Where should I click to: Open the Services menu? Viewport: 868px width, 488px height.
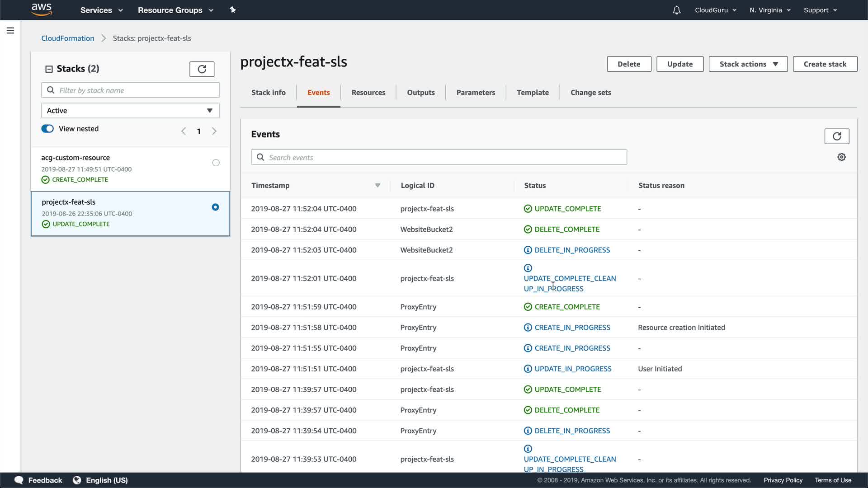pos(101,10)
